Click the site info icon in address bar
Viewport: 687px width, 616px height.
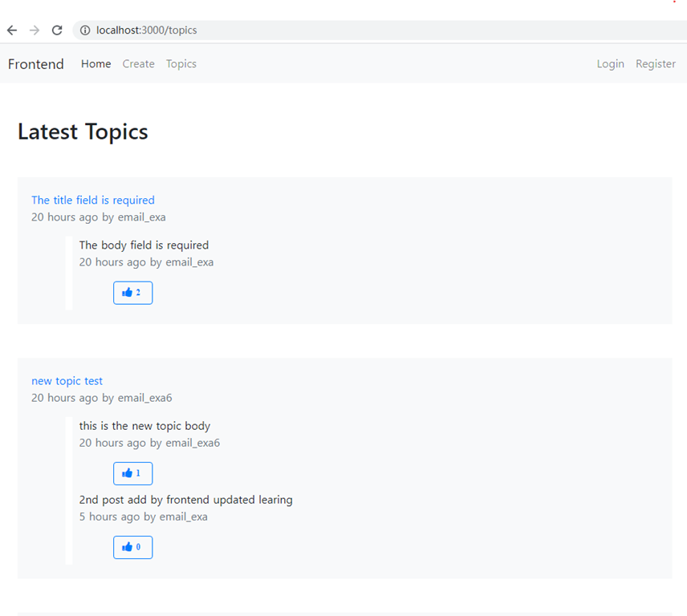tap(85, 30)
